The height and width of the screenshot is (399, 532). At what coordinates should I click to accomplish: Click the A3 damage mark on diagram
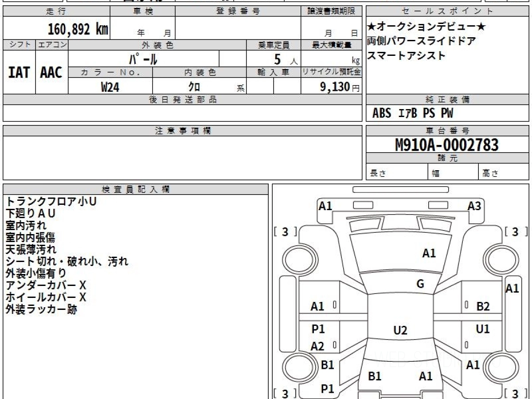point(474,206)
